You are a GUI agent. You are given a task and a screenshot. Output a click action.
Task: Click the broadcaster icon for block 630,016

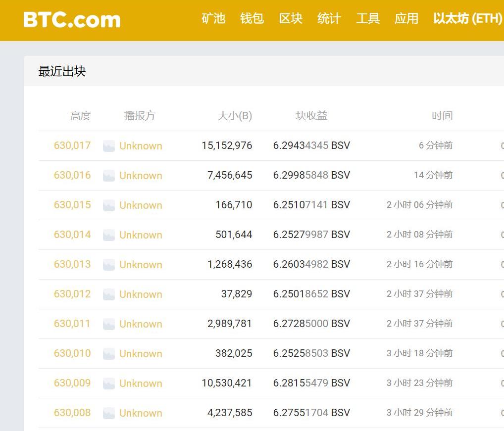(x=109, y=176)
